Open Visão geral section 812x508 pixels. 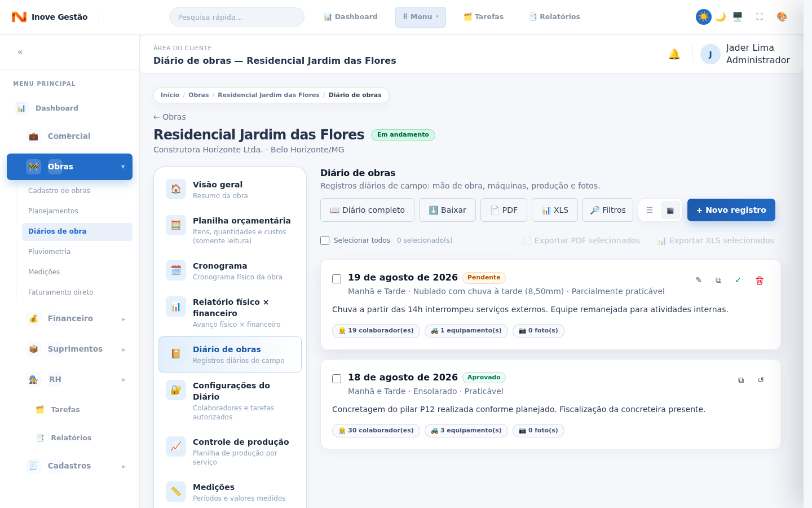point(230,190)
